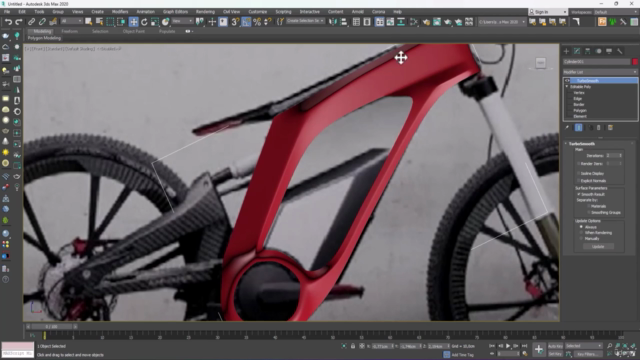Viewport: 640px width, 360px height.
Task: Open the Display tab in command panel
Action: click(609, 51)
